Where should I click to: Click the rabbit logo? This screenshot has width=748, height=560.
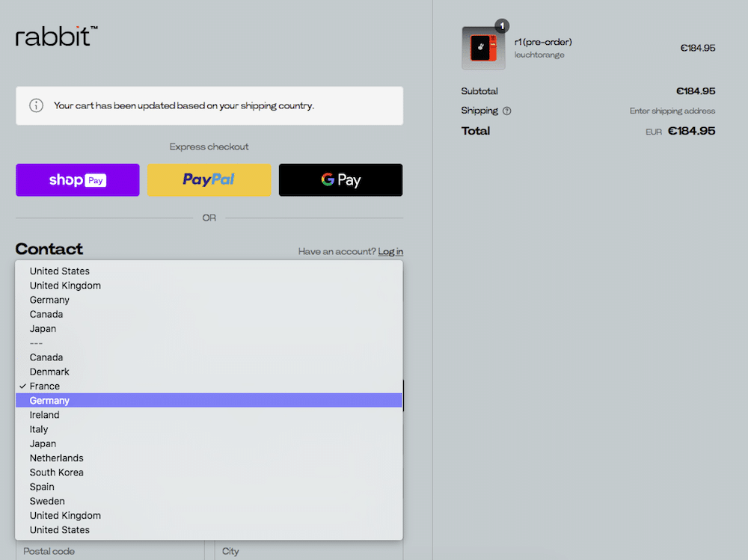pyautogui.click(x=56, y=37)
